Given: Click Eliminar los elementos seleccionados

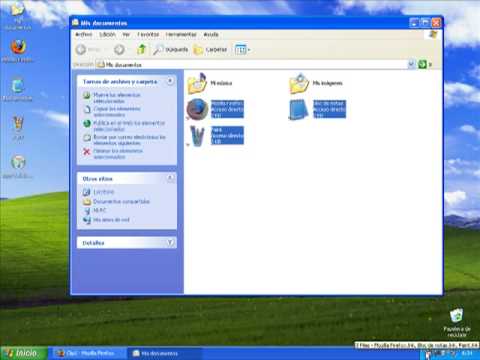Looking at the screenshot, I should [x=118, y=154].
